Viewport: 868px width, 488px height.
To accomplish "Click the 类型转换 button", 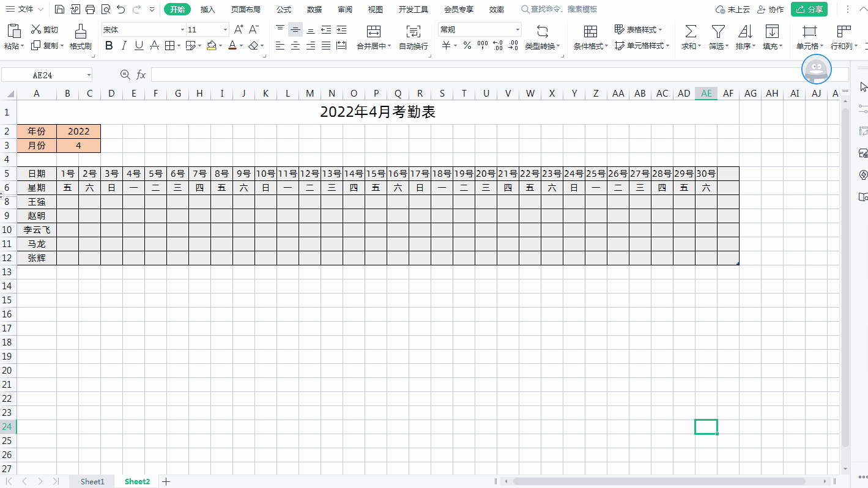I will [x=542, y=37].
